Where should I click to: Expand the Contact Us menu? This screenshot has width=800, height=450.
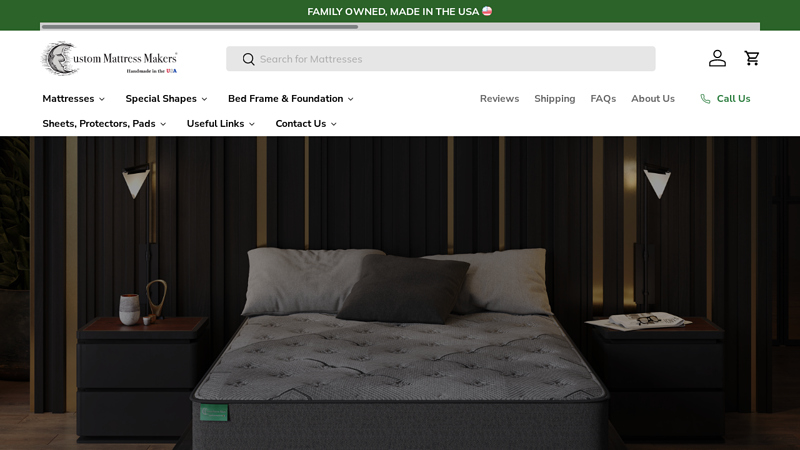(306, 123)
